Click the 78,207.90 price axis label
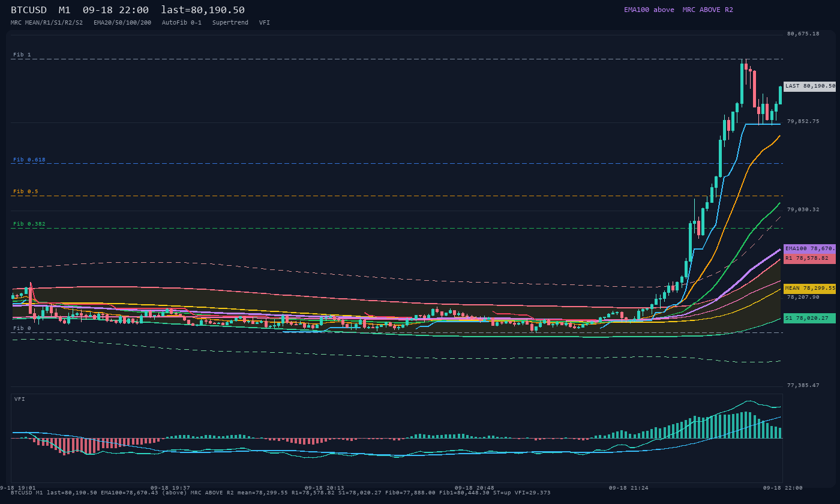Viewport: 840px width, 504px height. click(x=803, y=297)
